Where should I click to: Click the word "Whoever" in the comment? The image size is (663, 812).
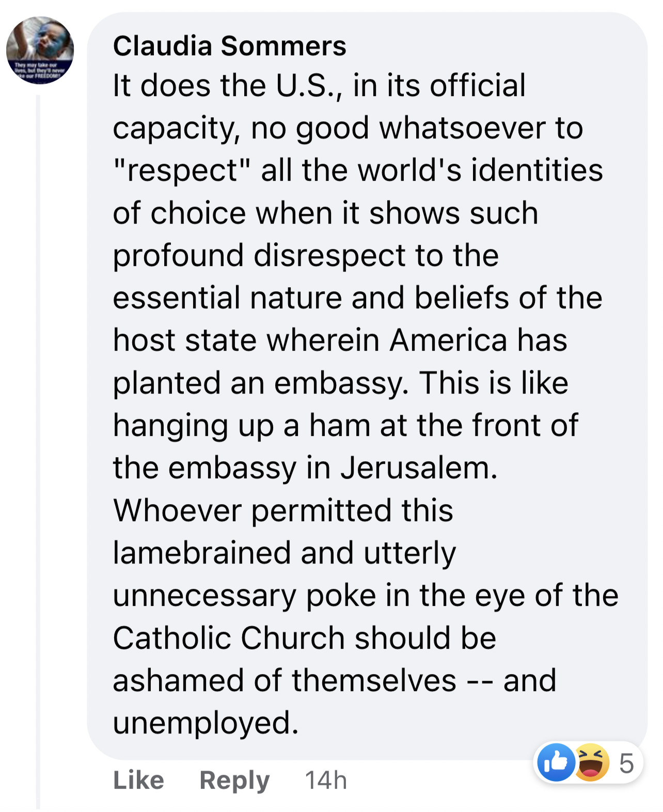click(x=177, y=510)
